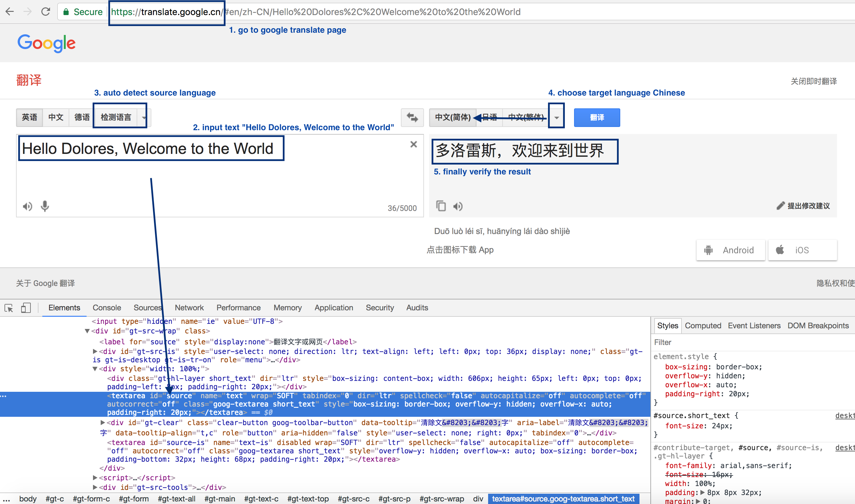Switch to the Console tab
855x504 pixels.
pos(107,308)
